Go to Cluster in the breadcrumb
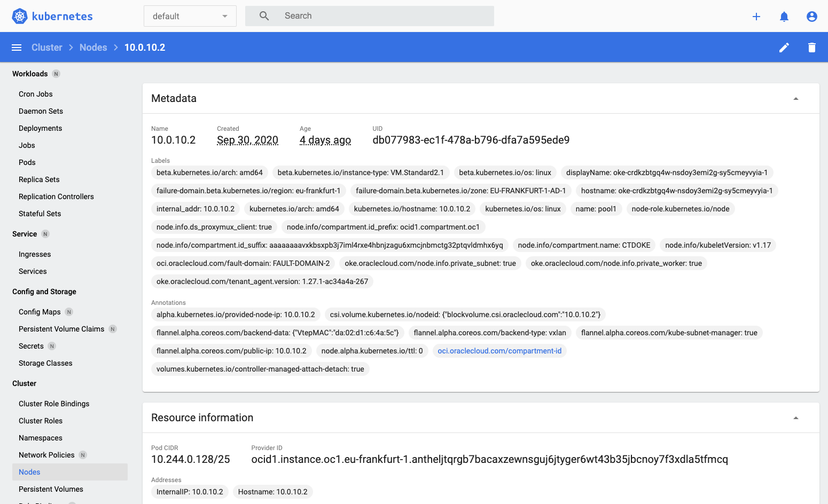Screen dimensions: 828x504 pos(47,48)
